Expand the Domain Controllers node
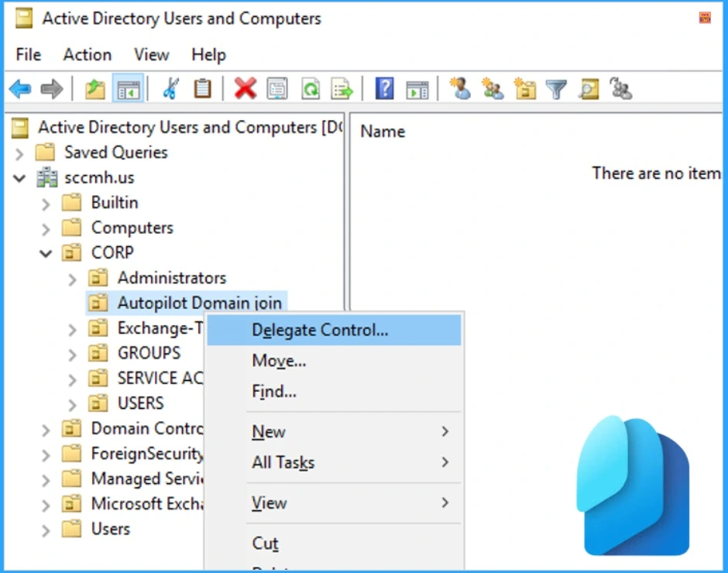The width and height of the screenshot is (728, 573). pos(46,430)
